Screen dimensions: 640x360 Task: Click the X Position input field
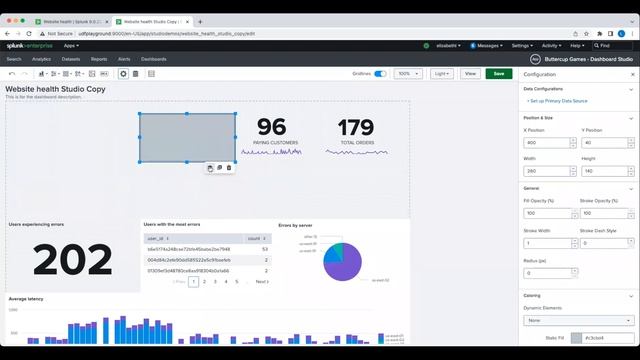pos(547,143)
